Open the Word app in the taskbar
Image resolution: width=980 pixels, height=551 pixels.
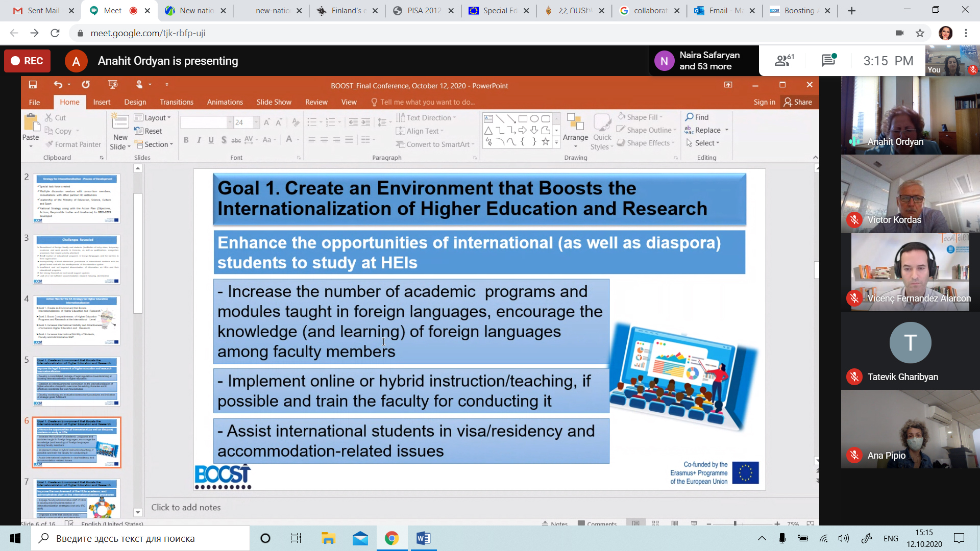click(x=423, y=538)
